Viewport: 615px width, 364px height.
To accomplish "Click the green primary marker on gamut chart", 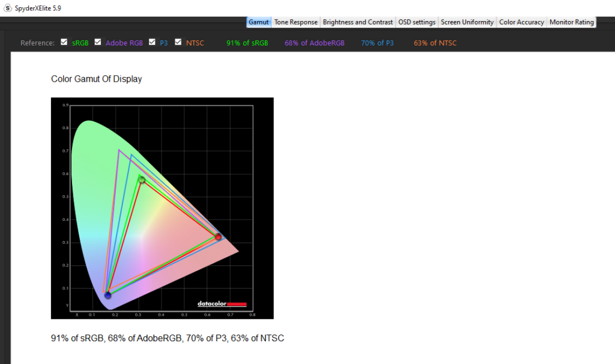I will 142,180.
